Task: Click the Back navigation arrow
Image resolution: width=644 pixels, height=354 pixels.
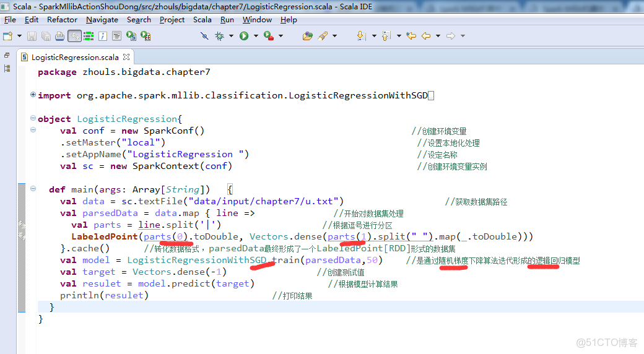Action: (426, 36)
